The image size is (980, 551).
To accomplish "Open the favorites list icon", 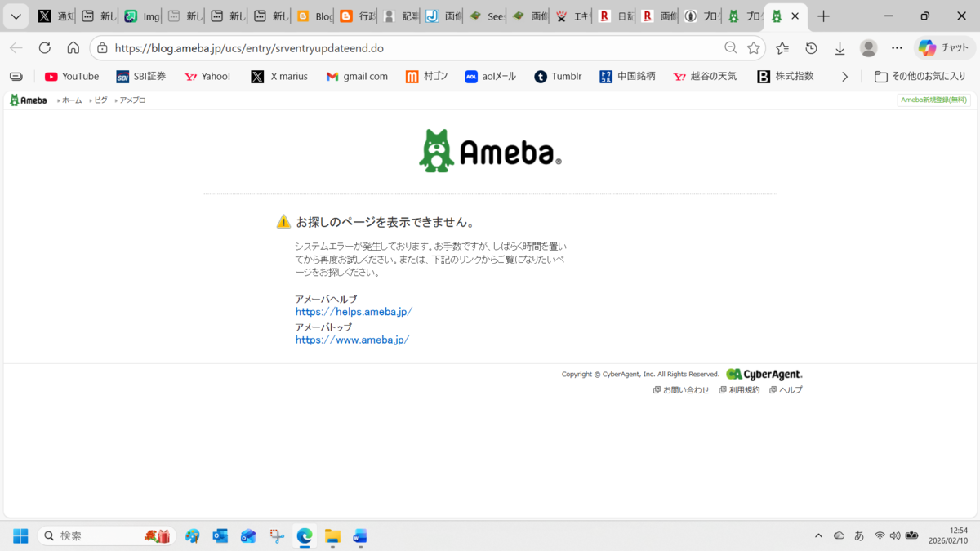I will point(782,48).
